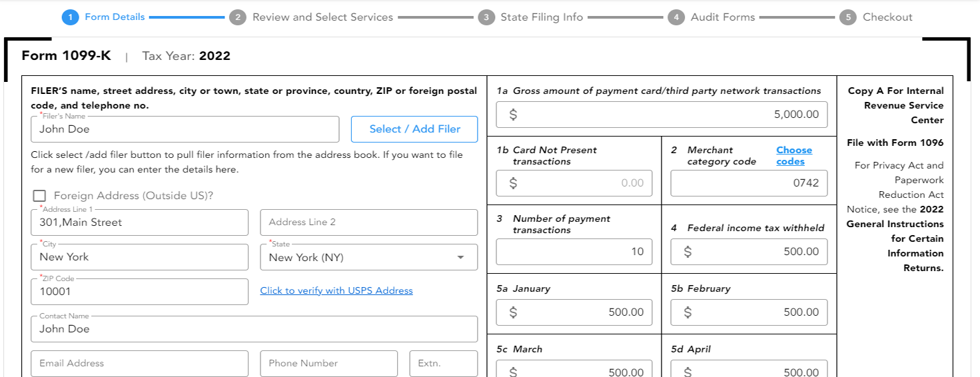Image resolution: width=980 pixels, height=377 pixels.
Task: Focus the City field showing New York
Action: 139,257
